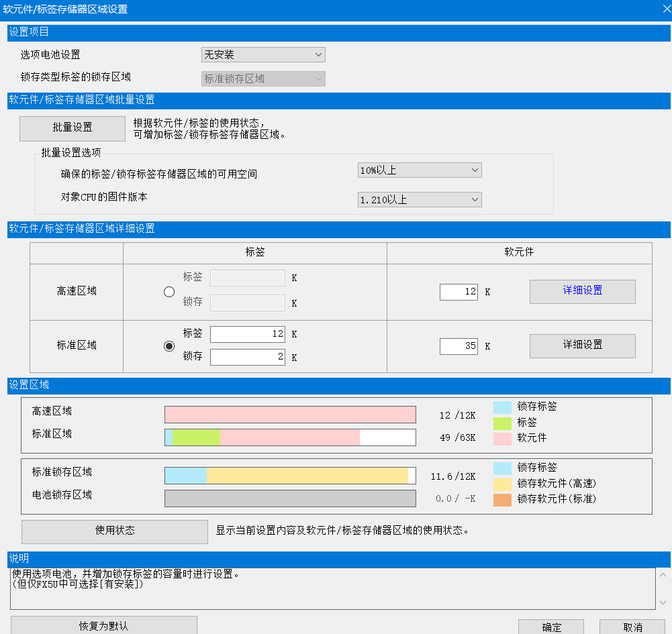Screen dimensions: 672x634
Task: Open 详细设置 for the 高速区域 devices
Action: (582, 291)
